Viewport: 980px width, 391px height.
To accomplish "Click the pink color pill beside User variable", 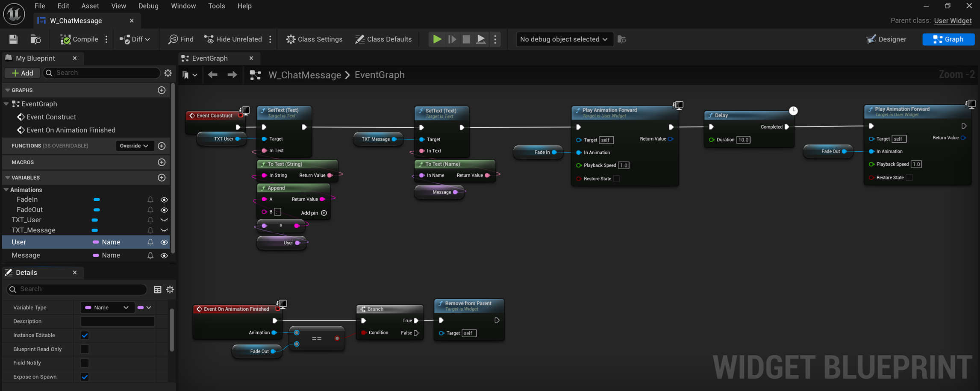I will 97,242.
